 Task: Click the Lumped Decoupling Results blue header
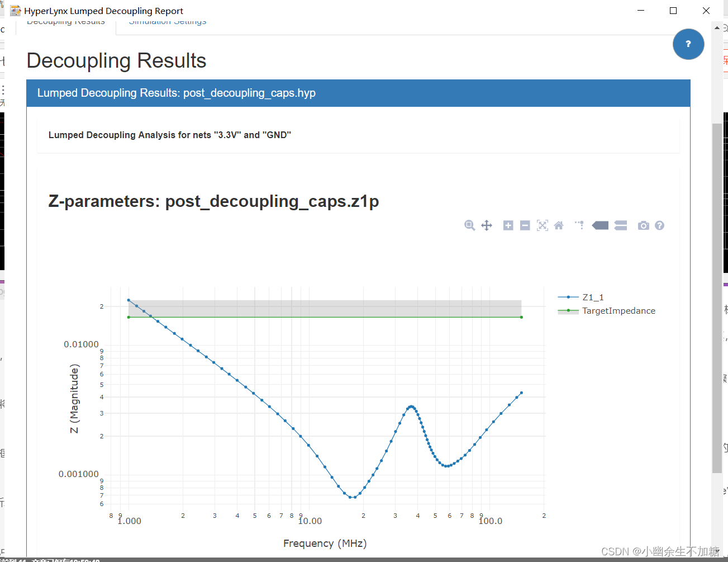(x=358, y=93)
